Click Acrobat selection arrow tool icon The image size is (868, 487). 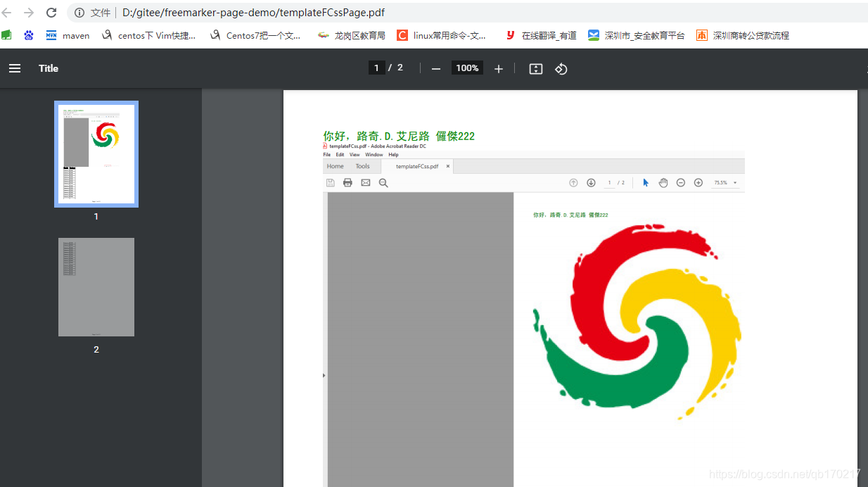[x=646, y=182]
